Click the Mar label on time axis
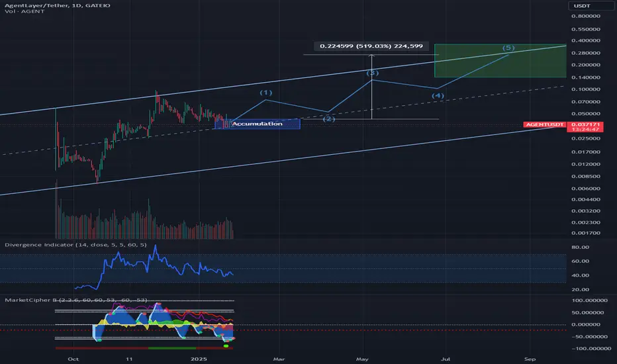This screenshot has height=364, width=617. [279, 359]
